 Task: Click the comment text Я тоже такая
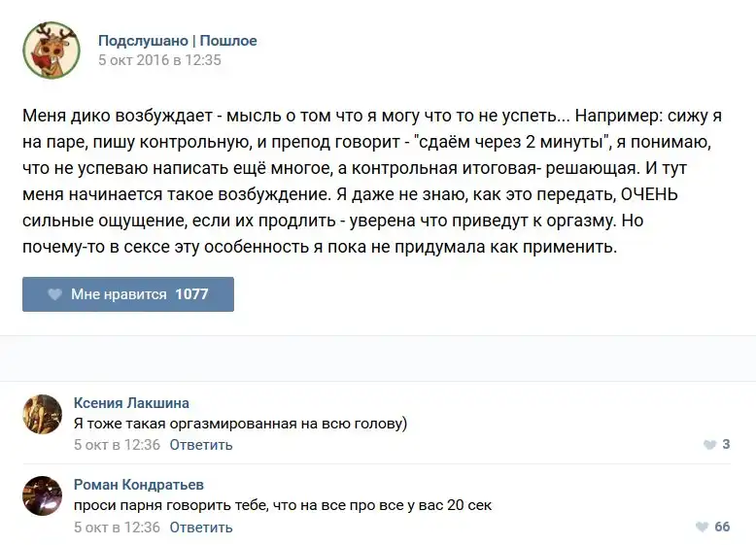(241, 424)
